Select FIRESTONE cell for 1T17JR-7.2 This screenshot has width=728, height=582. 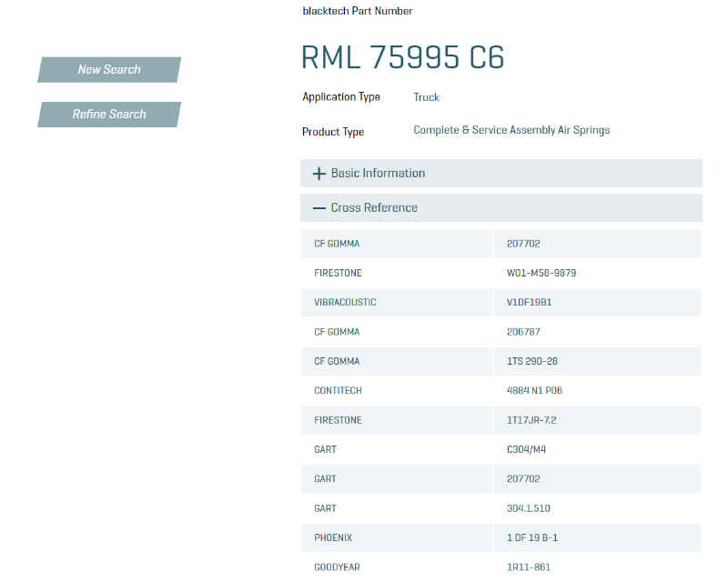coord(397,420)
